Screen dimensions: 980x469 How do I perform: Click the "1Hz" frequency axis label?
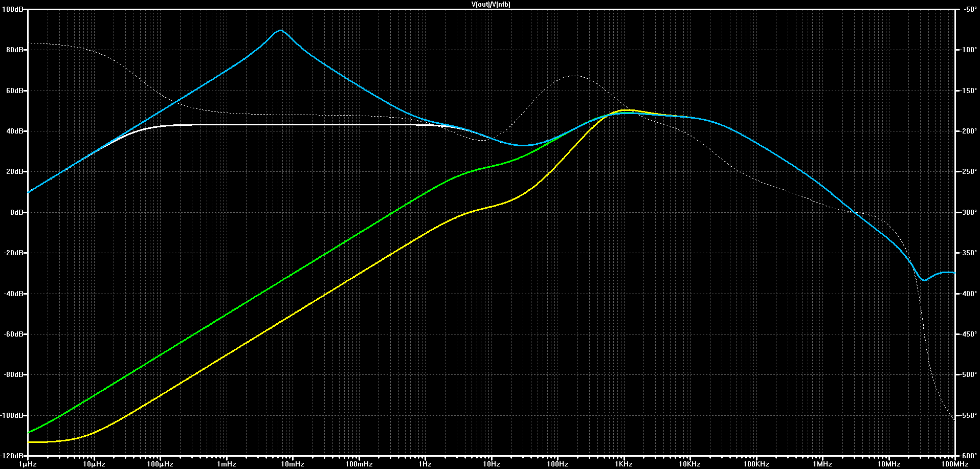425,464
